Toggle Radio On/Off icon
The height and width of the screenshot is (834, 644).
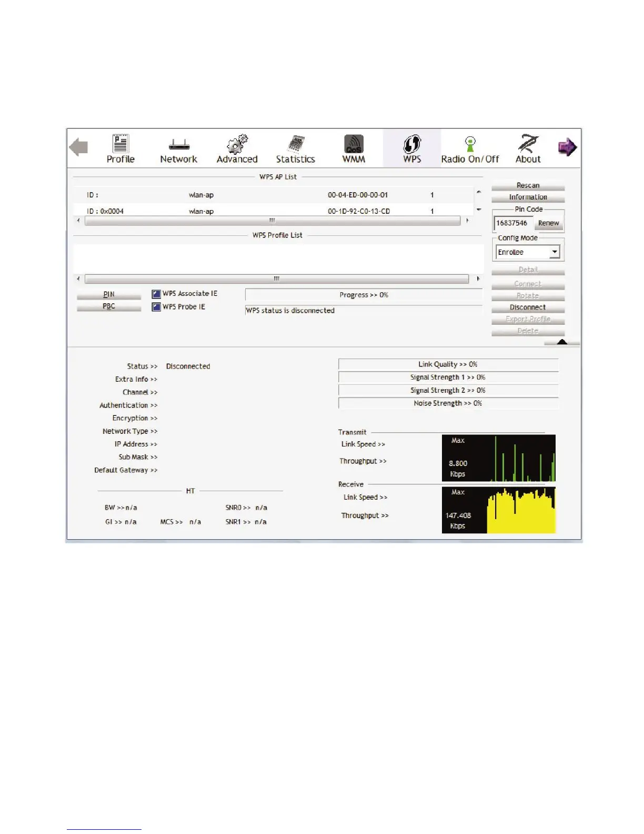point(470,144)
